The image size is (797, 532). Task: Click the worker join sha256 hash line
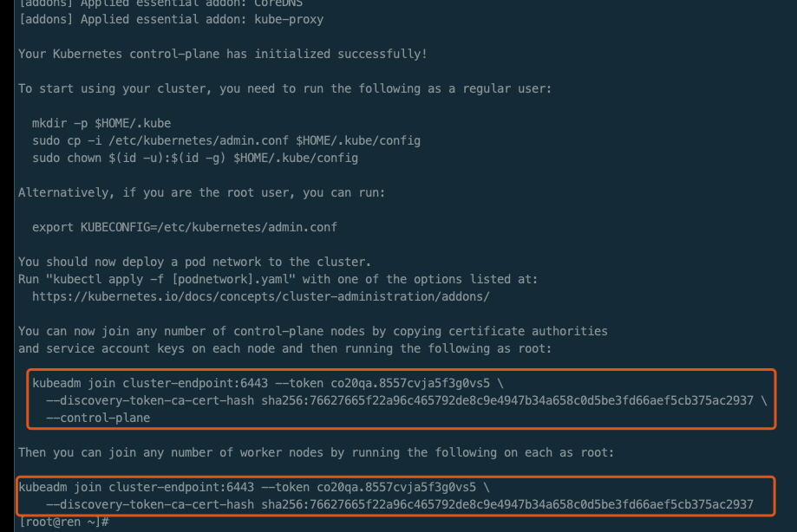click(400, 504)
